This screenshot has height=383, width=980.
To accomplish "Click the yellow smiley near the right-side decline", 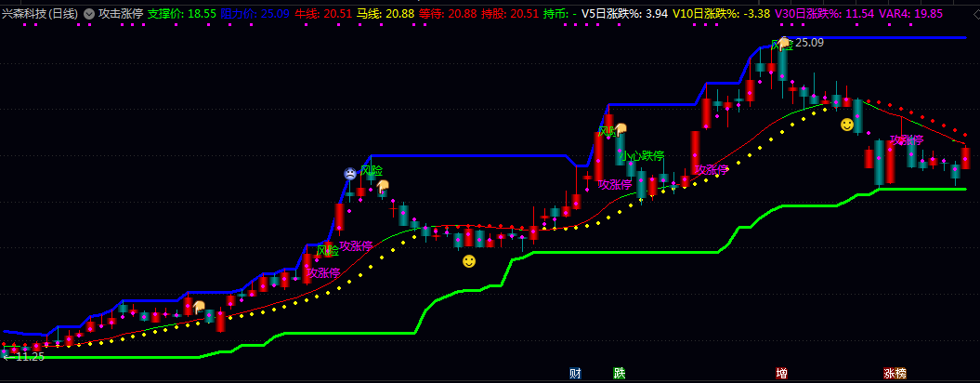I will [847, 125].
